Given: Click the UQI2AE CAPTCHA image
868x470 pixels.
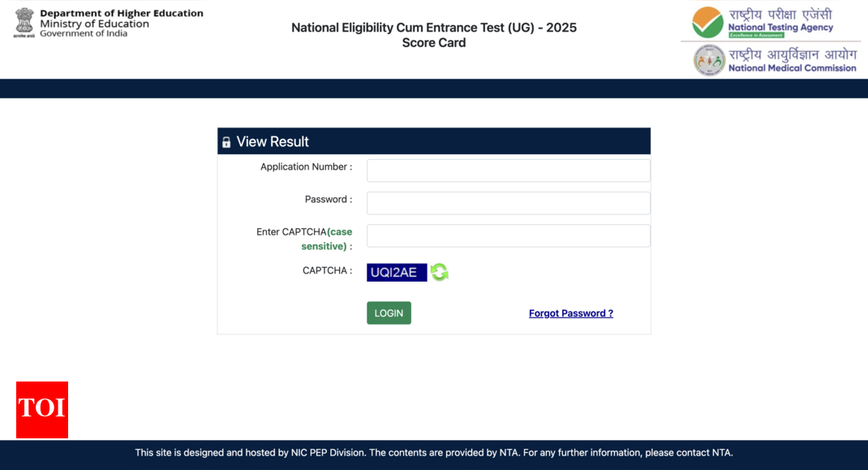Looking at the screenshot, I should (x=397, y=273).
